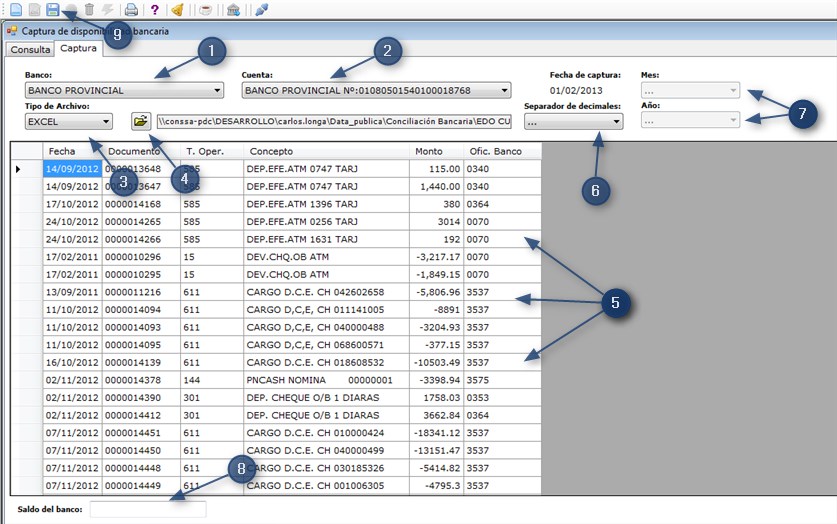
Task: Click the new document toolbar icon
Action: [x=16, y=9]
